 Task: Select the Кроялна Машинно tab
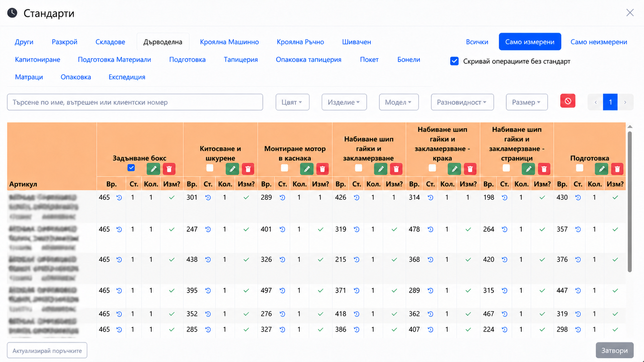coord(229,42)
